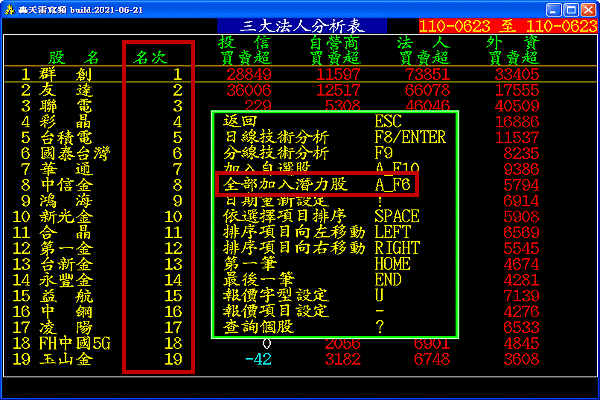Click 玉山金 外資 value 3608
600x400 pixels.
coord(522,359)
